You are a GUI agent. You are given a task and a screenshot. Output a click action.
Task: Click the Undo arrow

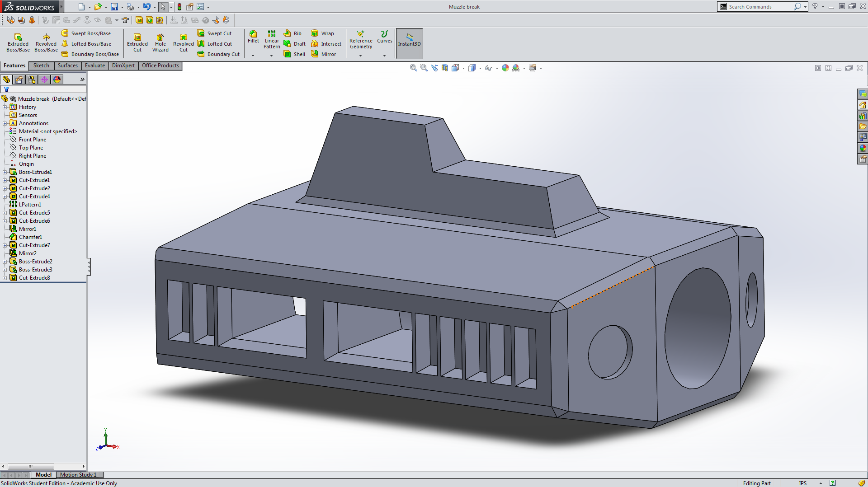[147, 7]
